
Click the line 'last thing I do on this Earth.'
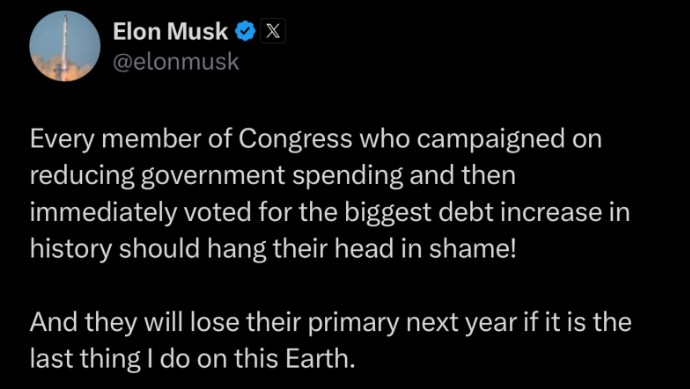192,359
